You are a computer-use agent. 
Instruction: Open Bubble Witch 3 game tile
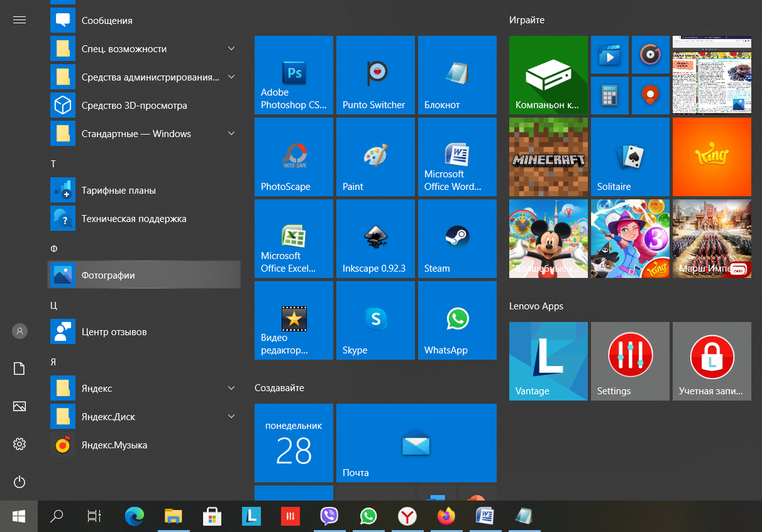tap(630, 239)
